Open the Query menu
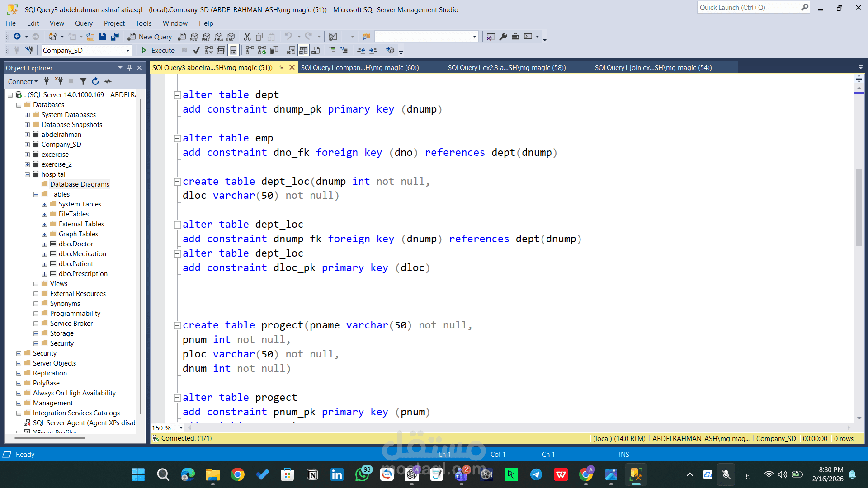The image size is (868, 488). click(x=83, y=23)
